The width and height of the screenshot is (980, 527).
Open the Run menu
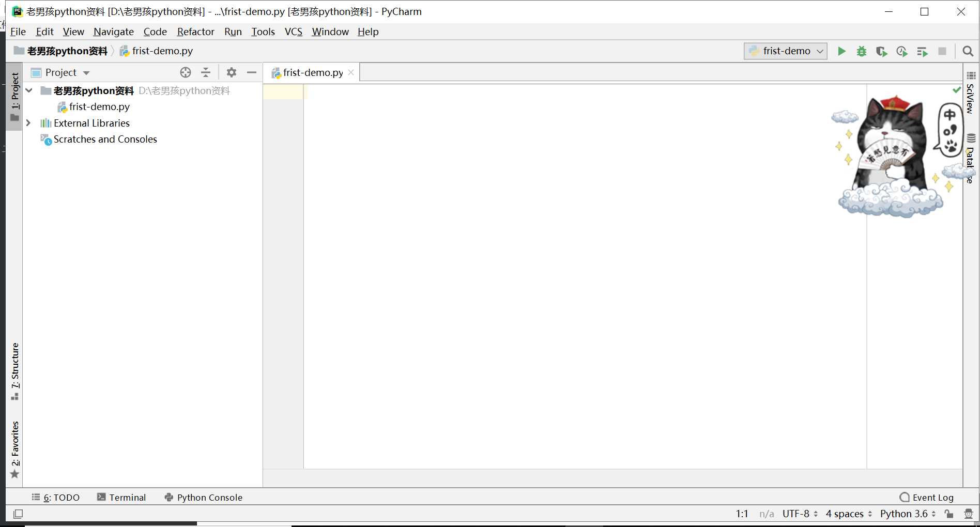(x=233, y=32)
